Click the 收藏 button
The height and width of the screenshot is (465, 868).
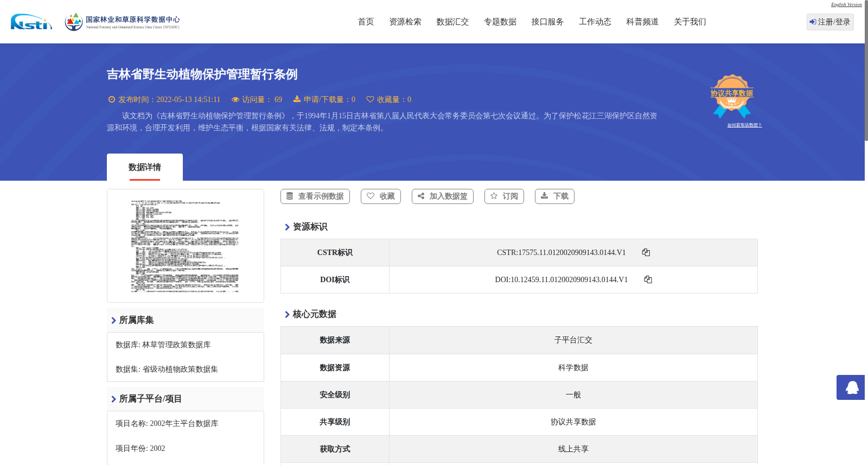[x=381, y=196]
